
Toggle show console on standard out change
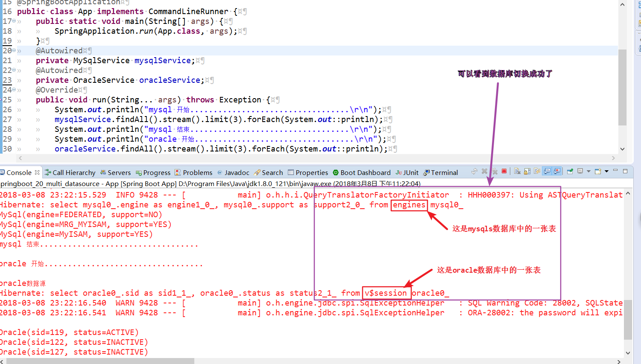point(547,171)
